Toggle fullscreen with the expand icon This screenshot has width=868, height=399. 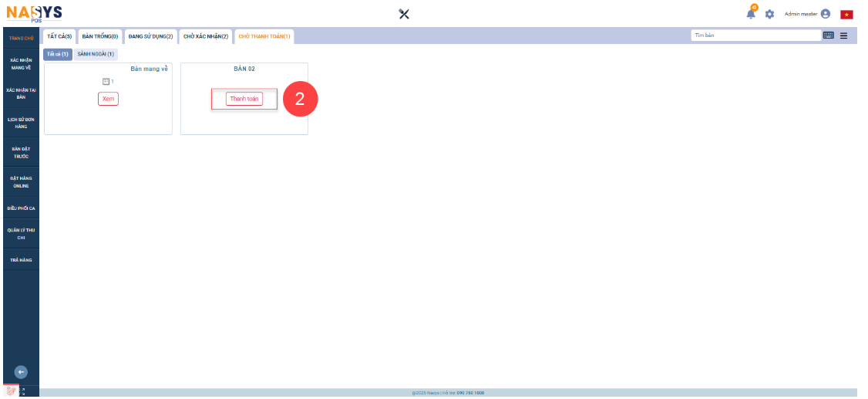tap(22, 391)
